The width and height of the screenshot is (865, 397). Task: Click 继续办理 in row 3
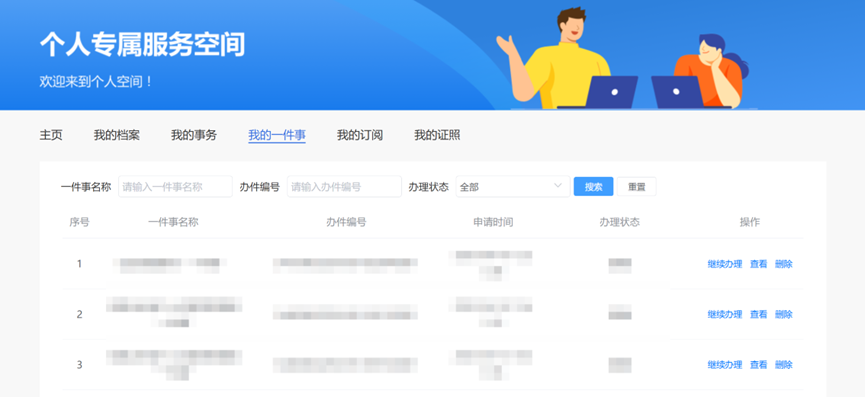[725, 364]
